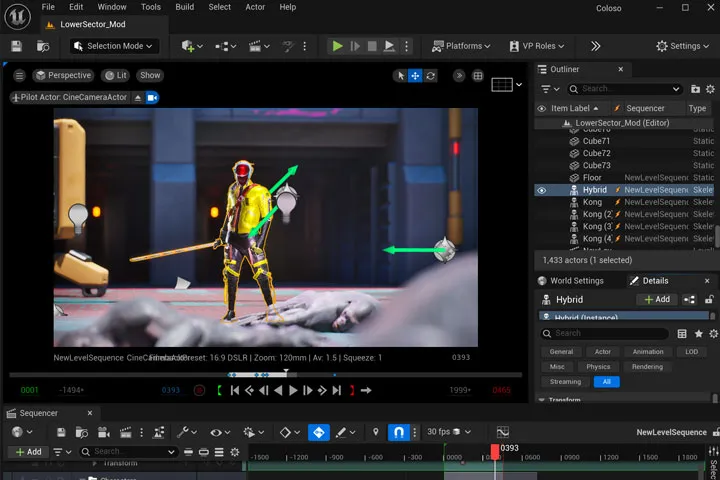The width and height of the screenshot is (720, 480).
Task: Click the red out-point bracket
Action: coord(352,390)
